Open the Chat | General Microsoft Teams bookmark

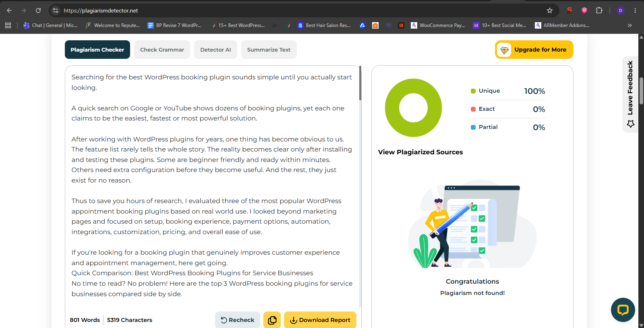(x=50, y=25)
